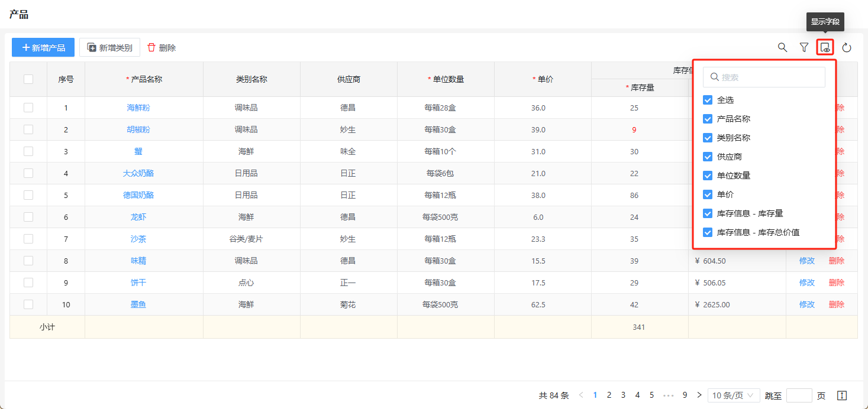
Task: Toggle the select-all header checkbox
Action: [28, 79]
